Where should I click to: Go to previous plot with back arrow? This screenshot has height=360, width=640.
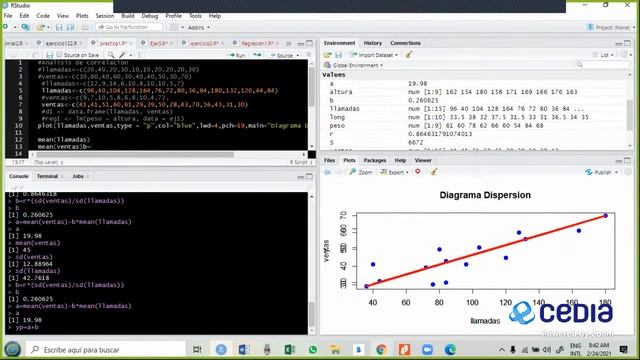coord(327,172)
